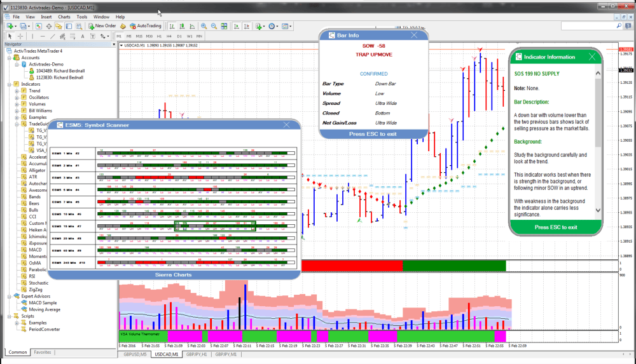Close the Navigator panel
The width and height of the screenshot is (636, 364).
(x=114, y=44)
